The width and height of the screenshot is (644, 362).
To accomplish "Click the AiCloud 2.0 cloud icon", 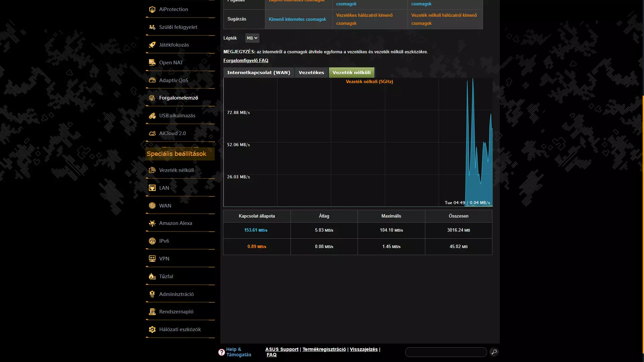I will click(152, 133).
